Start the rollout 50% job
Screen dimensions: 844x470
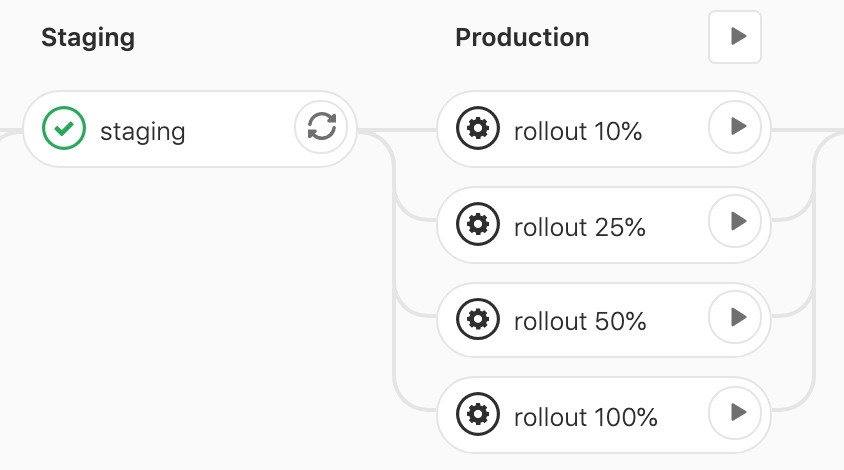click(x=735, y=317)
